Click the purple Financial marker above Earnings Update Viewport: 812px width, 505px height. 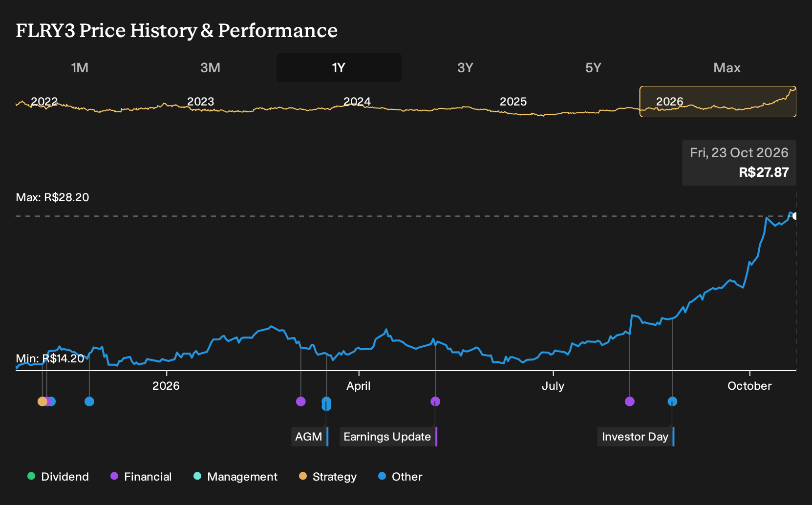point(435,401)
